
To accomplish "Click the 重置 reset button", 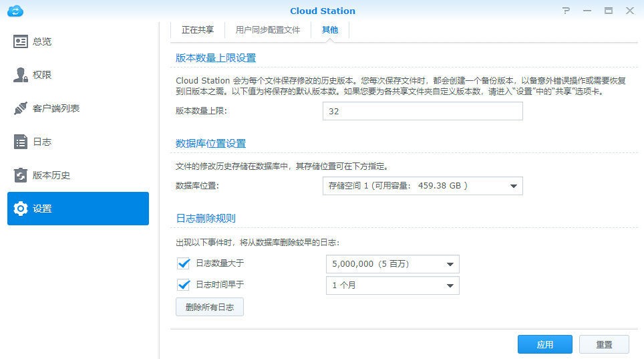I will (604, 344).
